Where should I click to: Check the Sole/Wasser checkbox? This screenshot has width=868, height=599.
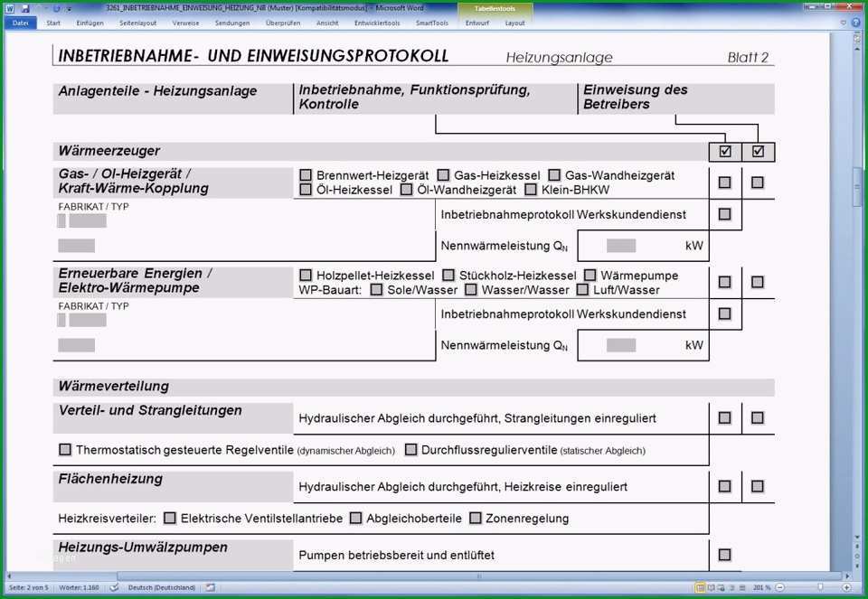pos(376,289)
